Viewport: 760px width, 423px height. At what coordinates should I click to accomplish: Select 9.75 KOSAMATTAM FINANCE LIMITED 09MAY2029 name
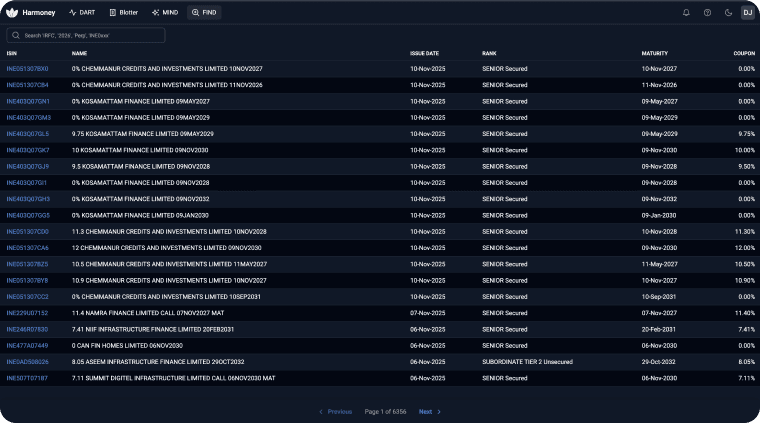(142, 134)
